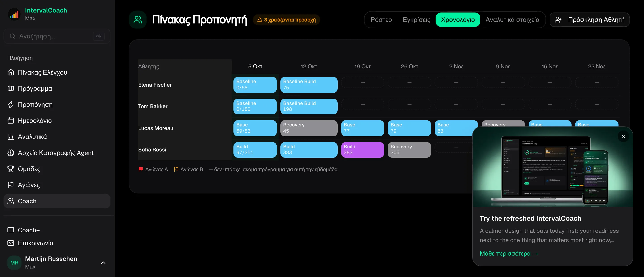Open Lucas Moreau Recovery 45 block
The width and height of the screenshot is (644, 277).
(x=309, y=128)
